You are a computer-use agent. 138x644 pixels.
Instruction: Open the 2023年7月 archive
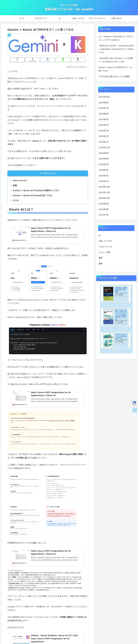pos(103,215)
